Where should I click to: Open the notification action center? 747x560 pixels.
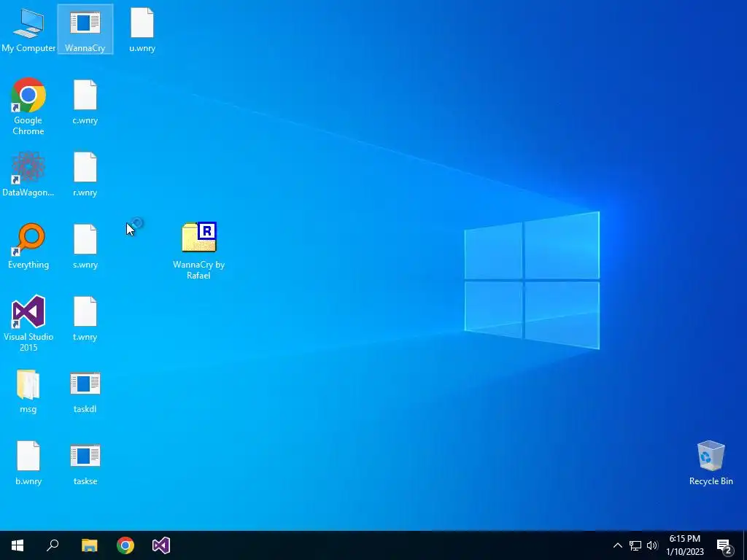pos(724,545)
